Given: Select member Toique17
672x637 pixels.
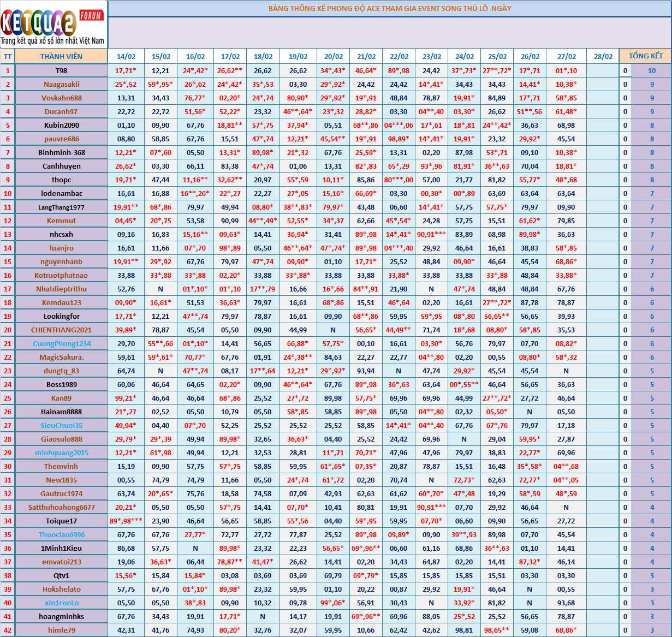Looking at the screenshot, I should point(61,521).
